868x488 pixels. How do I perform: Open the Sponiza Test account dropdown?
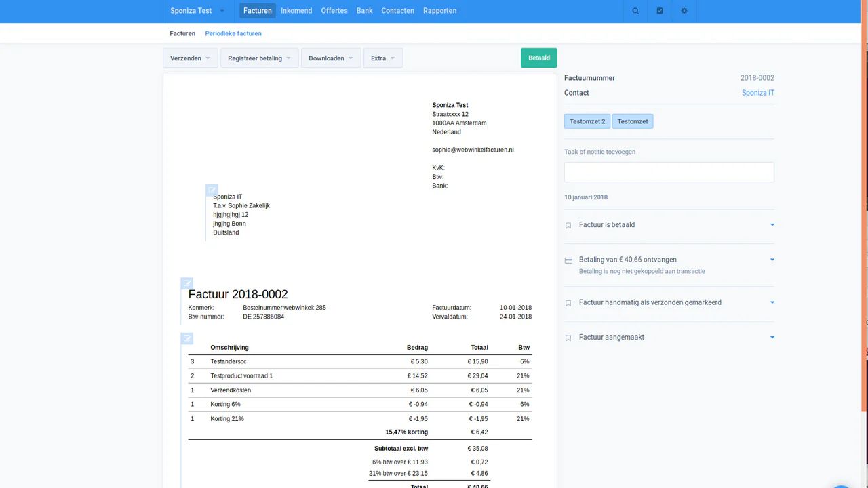197,11
